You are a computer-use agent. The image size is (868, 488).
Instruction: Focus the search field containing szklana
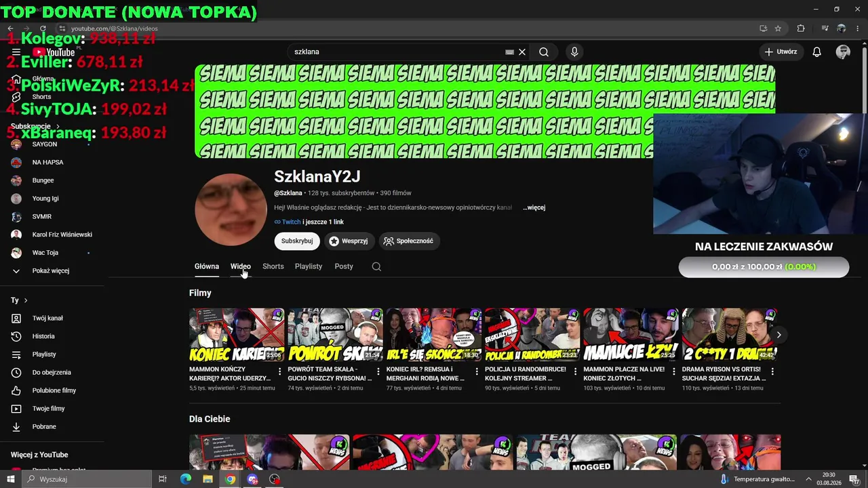399,52
